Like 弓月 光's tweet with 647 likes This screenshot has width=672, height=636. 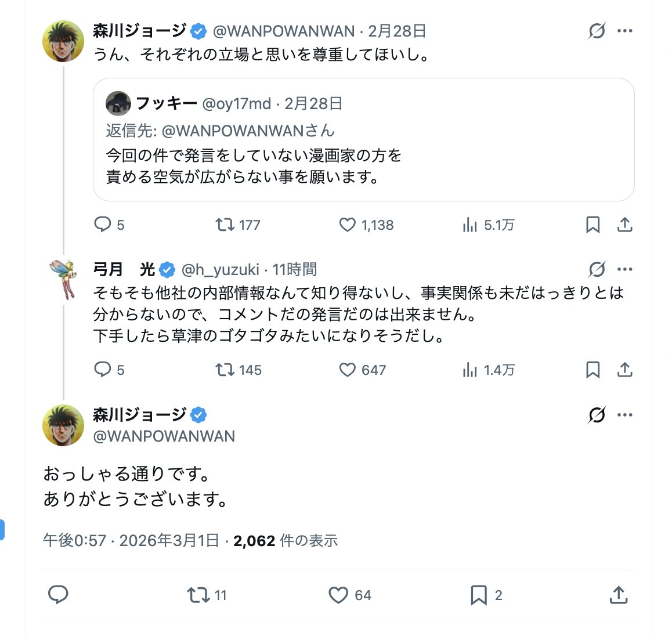pos(347,370)
